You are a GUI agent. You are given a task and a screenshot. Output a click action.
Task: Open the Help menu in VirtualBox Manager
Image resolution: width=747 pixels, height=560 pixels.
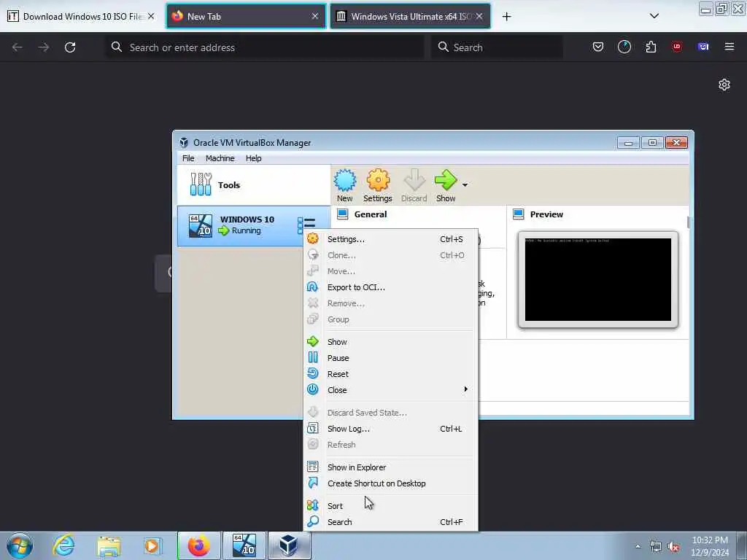(x=253, y=158)
